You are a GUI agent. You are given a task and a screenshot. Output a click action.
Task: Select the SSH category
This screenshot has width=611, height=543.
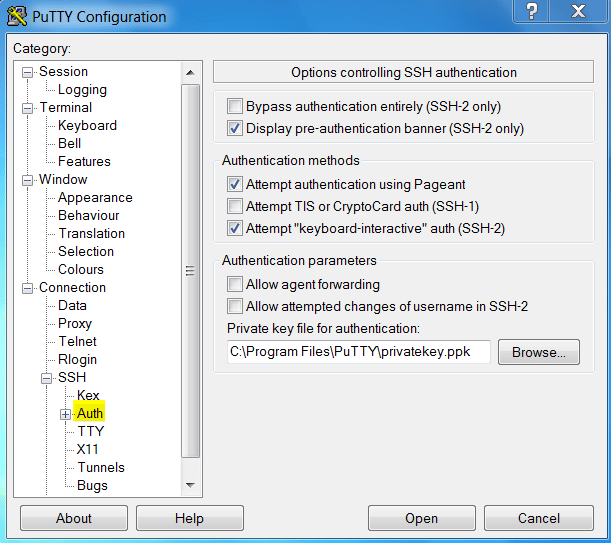72,377
